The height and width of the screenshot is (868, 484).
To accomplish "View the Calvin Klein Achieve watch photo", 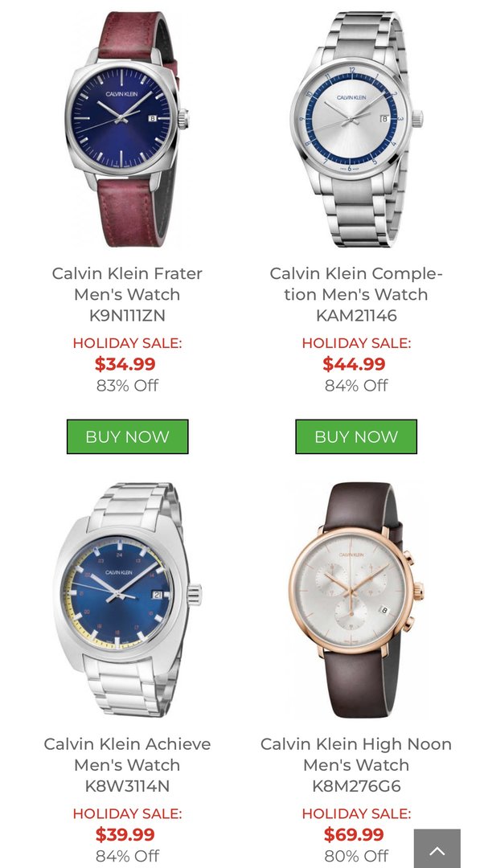I will tap(127, 600).
